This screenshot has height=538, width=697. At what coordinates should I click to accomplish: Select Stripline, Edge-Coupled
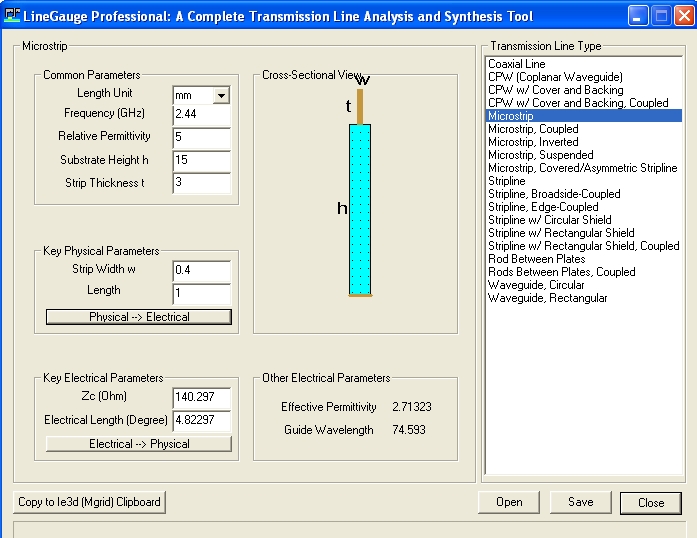click(x=584, y=207)
